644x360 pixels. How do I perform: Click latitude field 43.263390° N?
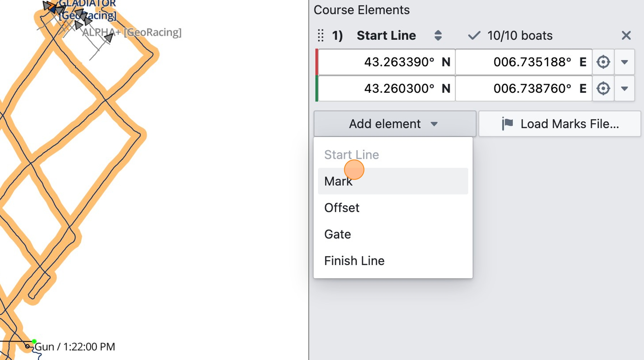387,62
